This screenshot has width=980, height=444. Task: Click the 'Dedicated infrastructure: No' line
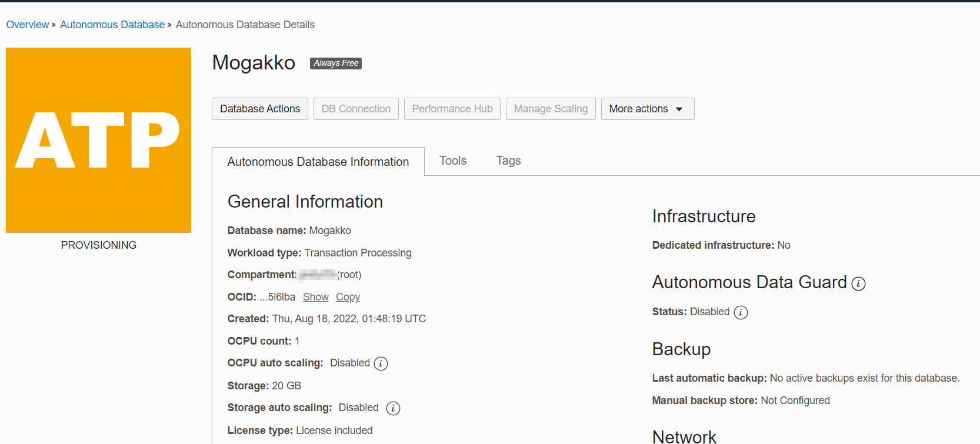pyautogui.click(x=721, y=245)
